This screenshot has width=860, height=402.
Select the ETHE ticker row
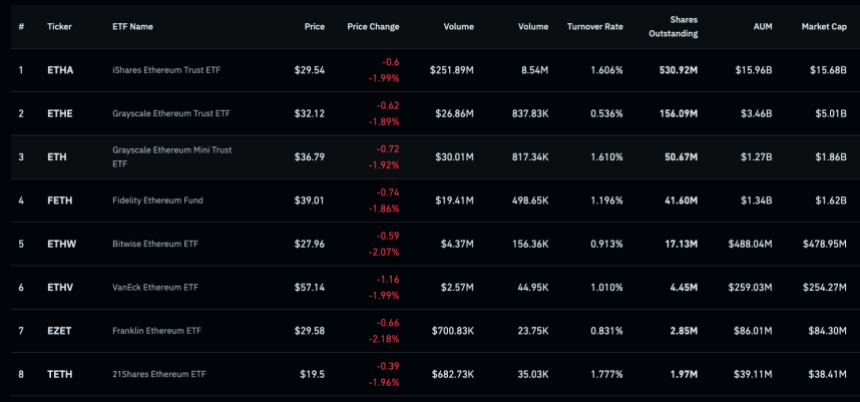click(x=60, y=113)
